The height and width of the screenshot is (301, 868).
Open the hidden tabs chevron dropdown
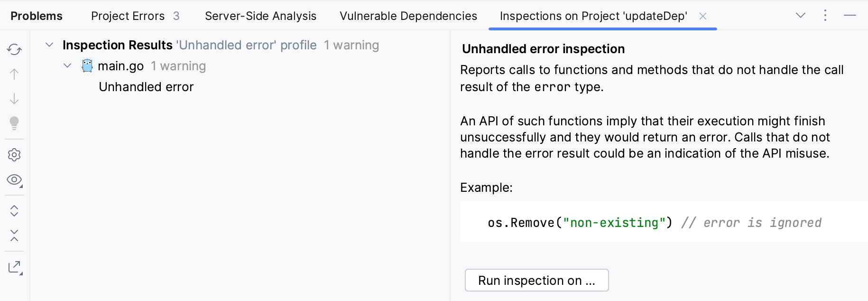coord(800,15)
